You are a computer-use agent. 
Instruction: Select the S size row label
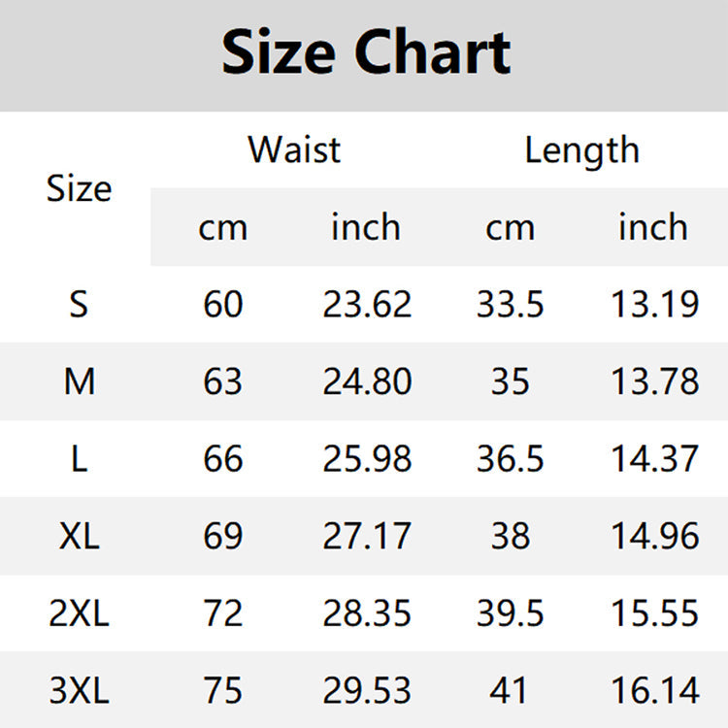(79, 305)
